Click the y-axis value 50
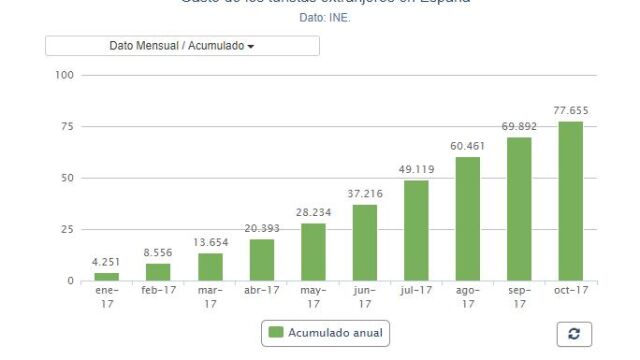 click(x=67, y=178)
